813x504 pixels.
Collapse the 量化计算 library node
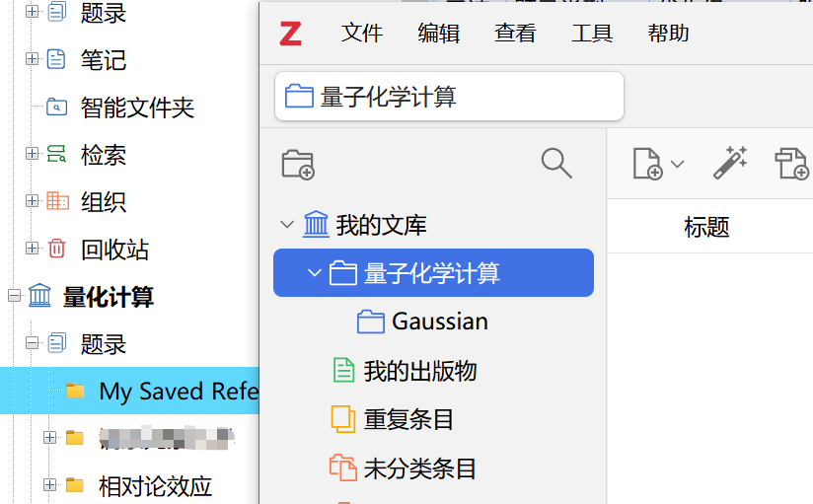click(15, 296)
